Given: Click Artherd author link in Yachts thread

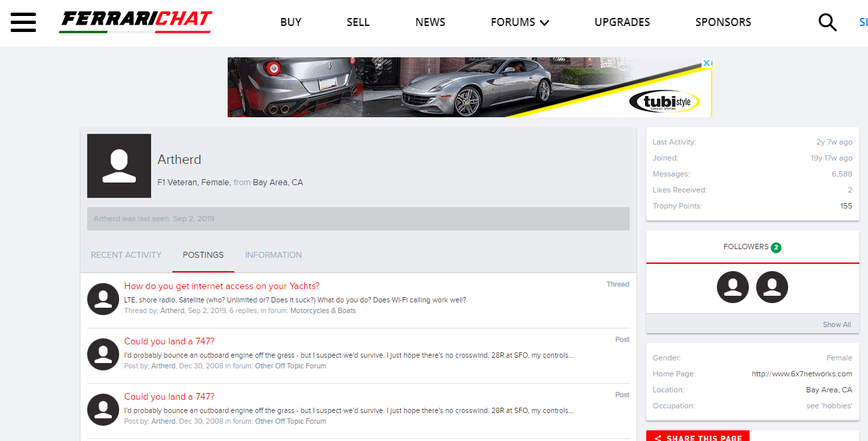Looking at the screenshot, I should pos(172,311).
